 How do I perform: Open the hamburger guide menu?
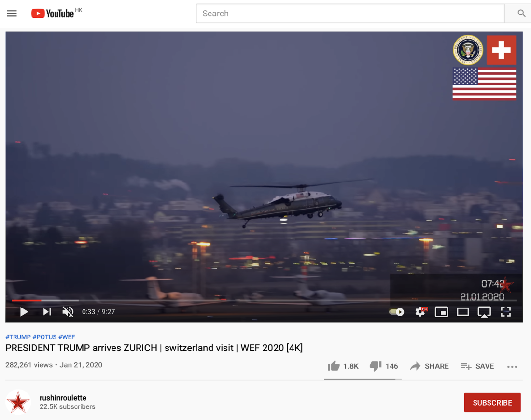point(12,14)
